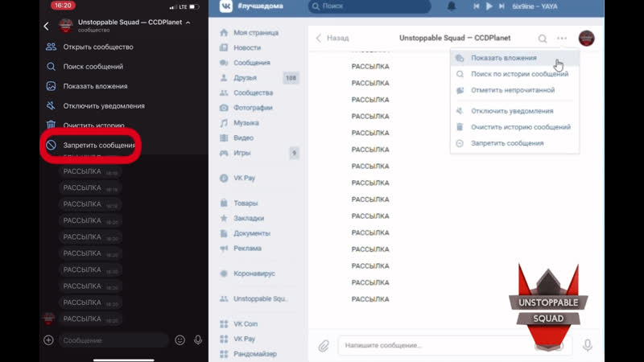Screen dimensions: 644x362
Task: Click the chat title 'Unstoppable Squad — CCDPlanet'
Action: point(455,38)
